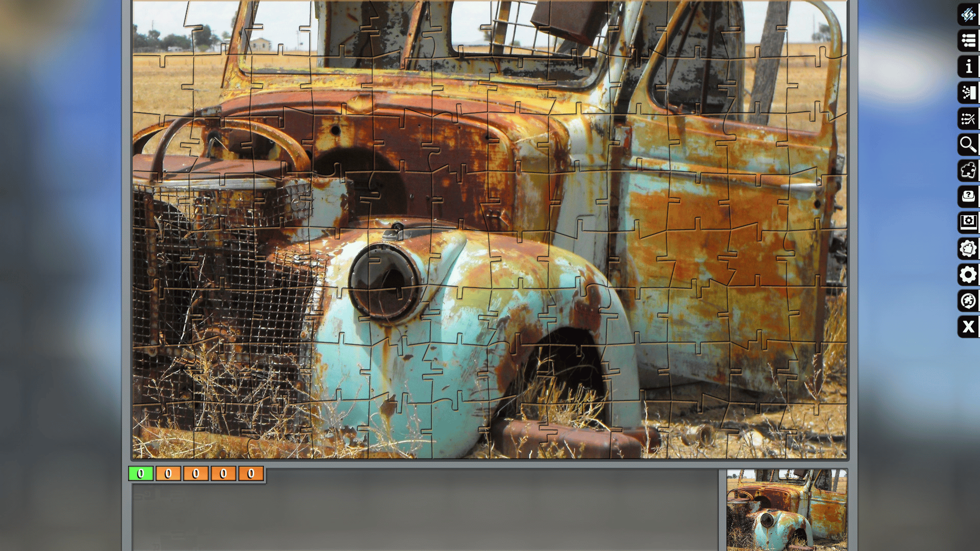This screenshot has height=551, width=980.
Task: Open the gear settings icon
Action: click(968, 274)
